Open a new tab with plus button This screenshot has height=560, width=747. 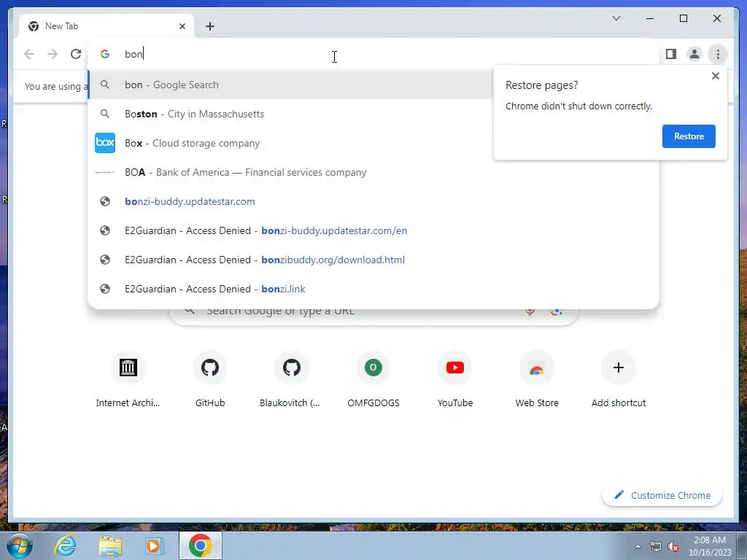click(x=210, y=26)
